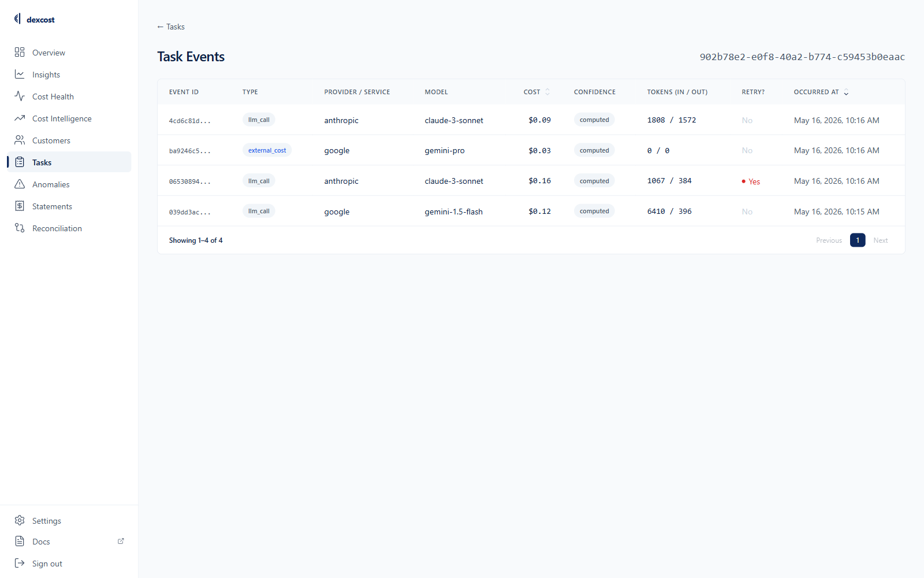The image size is (924, 578).
Task: Click event ID ba9246c5...
Action: [190, 151]
